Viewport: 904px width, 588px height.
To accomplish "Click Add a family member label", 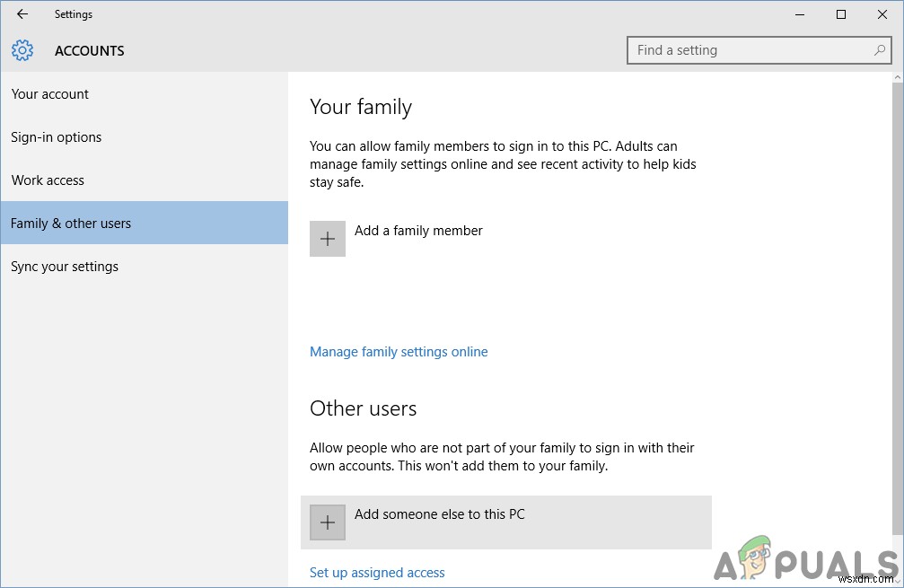I will click(418, 231).
